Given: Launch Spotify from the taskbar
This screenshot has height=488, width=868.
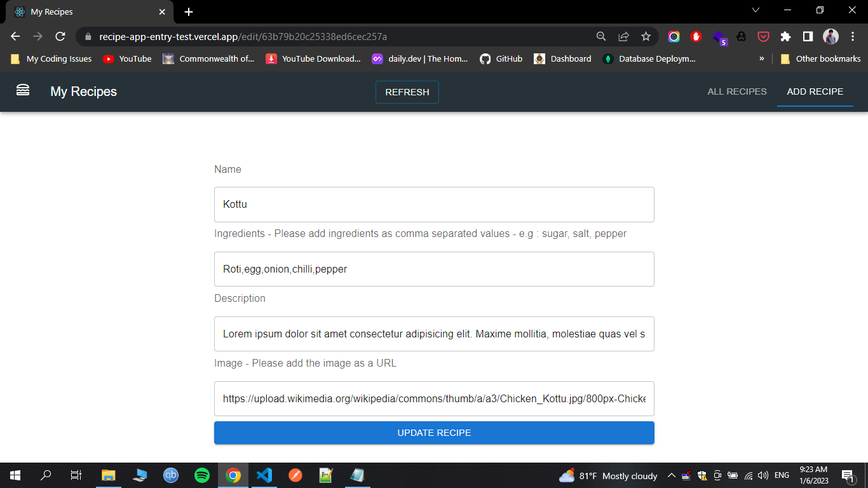Looking at the screenshot, I should pos(202,475).
